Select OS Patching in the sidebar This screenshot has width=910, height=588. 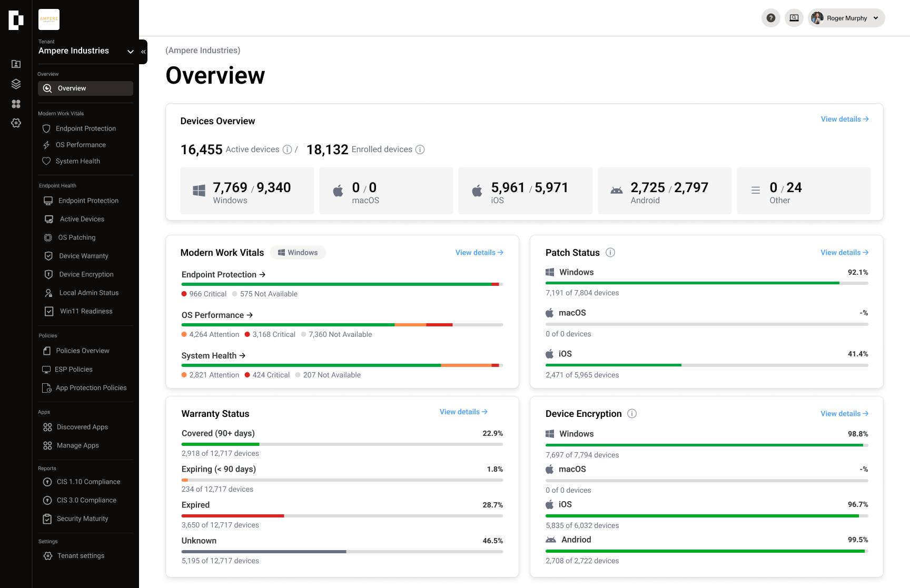(77, 237)
